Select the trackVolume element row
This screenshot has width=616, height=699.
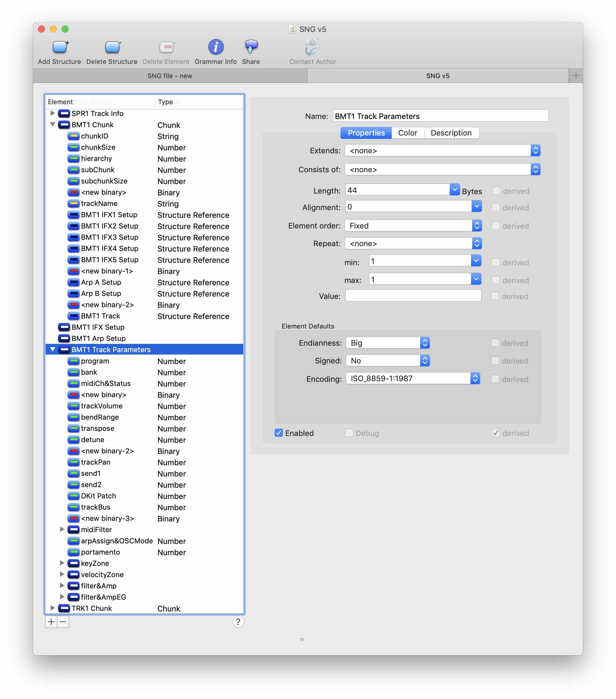click(x=101, y=406)
